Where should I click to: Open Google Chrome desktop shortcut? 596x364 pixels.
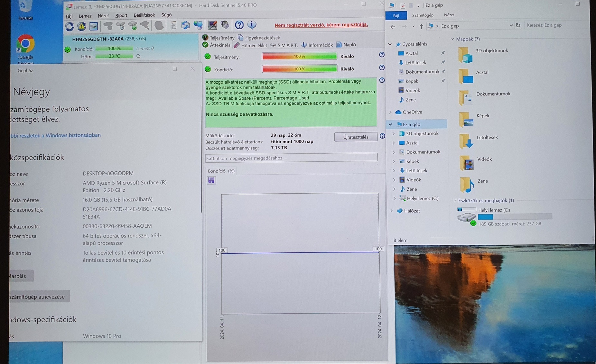pyautogui.click(x=25, y=49)
